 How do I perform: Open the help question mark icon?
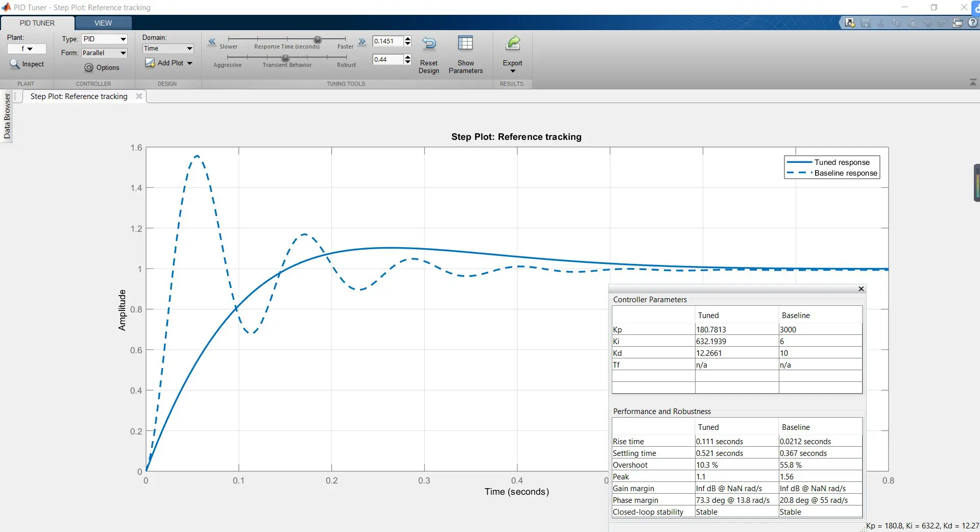[973, 23]
